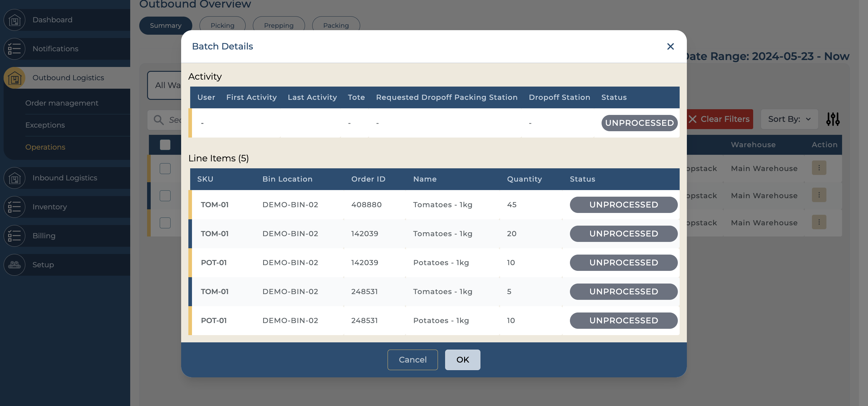
Task: Click the search magnifier icon
Action: click(x=158, y=120)
